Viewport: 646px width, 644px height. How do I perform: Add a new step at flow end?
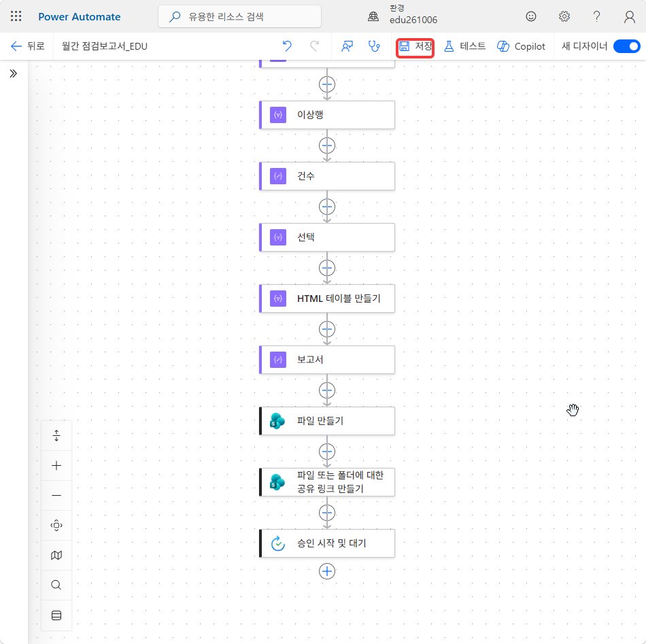point(327,571)
